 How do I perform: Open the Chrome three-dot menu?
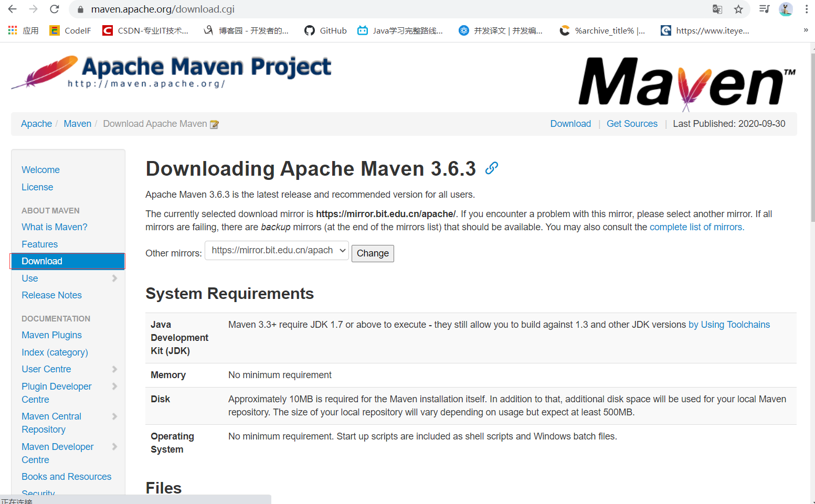coord(807,9)
